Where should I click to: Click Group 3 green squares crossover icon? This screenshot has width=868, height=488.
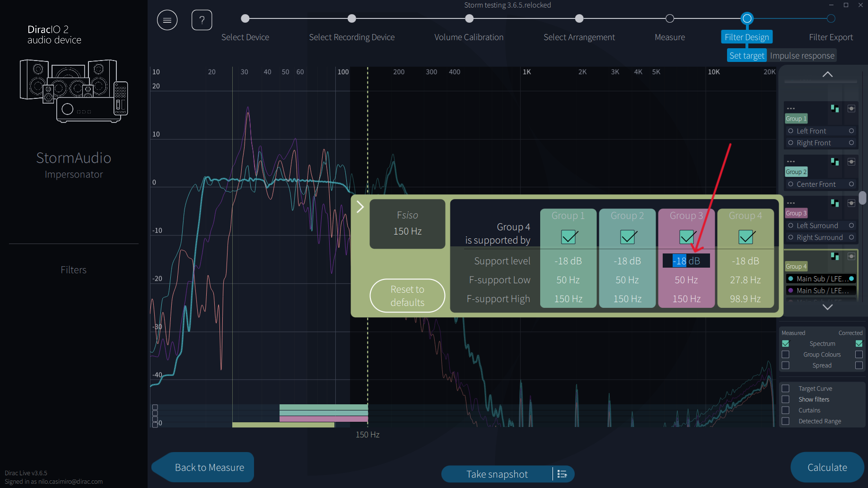click(835, 203)
